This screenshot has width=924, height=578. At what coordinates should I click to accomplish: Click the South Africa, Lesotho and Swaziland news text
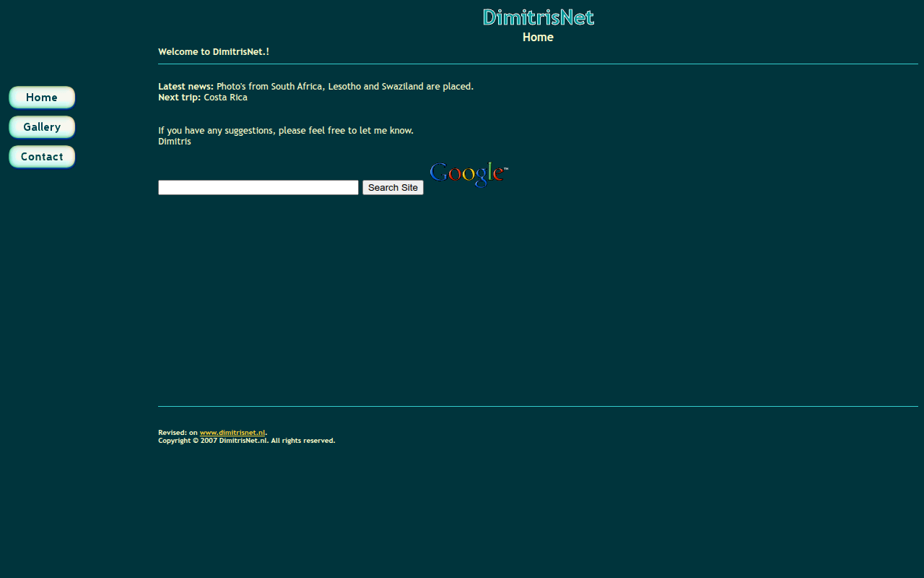(345, 87)
